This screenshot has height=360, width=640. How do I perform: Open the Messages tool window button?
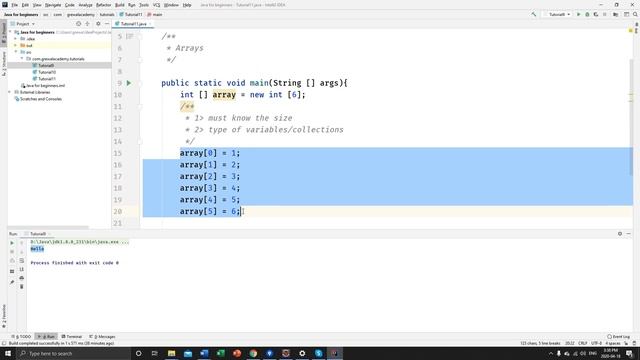point(102,337)
